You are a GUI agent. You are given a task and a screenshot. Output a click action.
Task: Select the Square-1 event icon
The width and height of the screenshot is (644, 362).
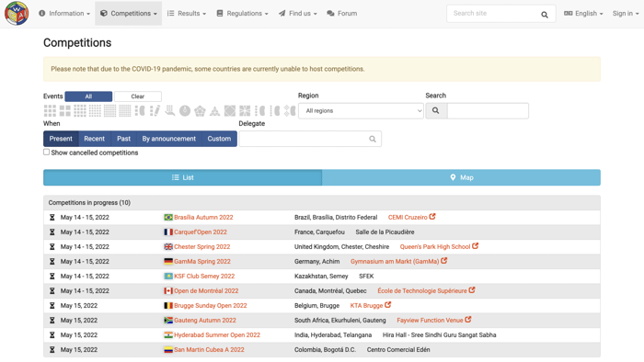pyautogui.click(x=245, y=110)
